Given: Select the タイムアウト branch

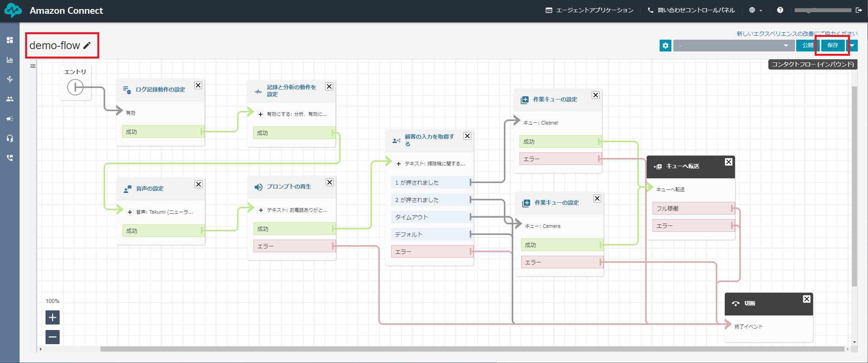Looking at the screenshot, I should pyautogui.click(x=432, y=217).
